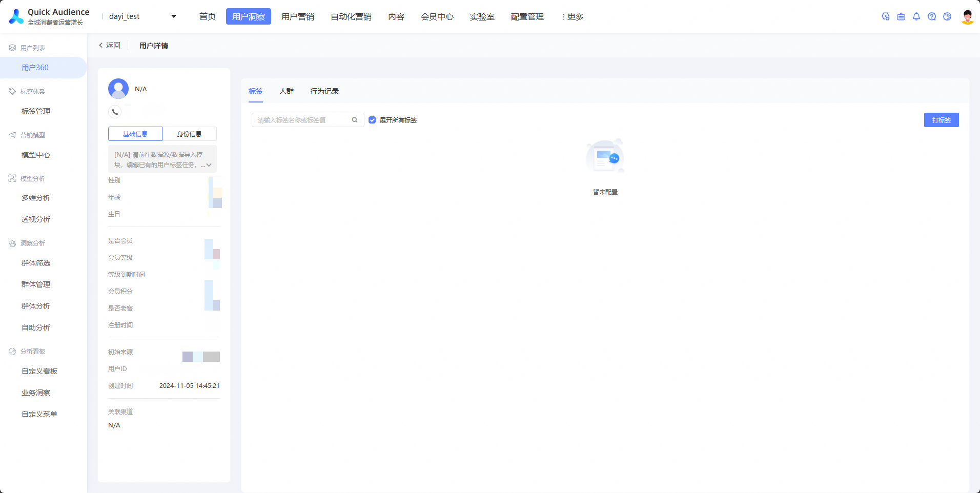Click the 打标签 button
This screenshot has height=493, width=980.
pos(941,120)
